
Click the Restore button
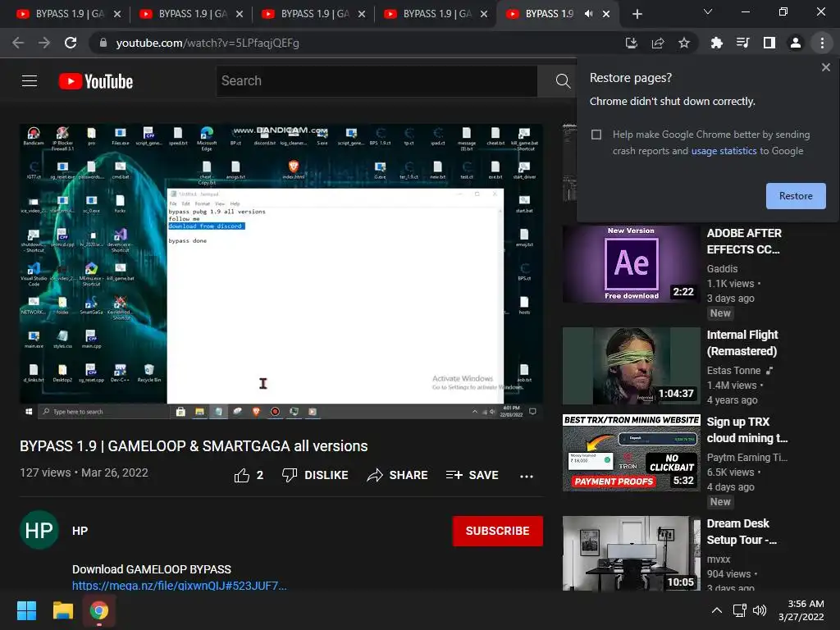click(796, 196)
